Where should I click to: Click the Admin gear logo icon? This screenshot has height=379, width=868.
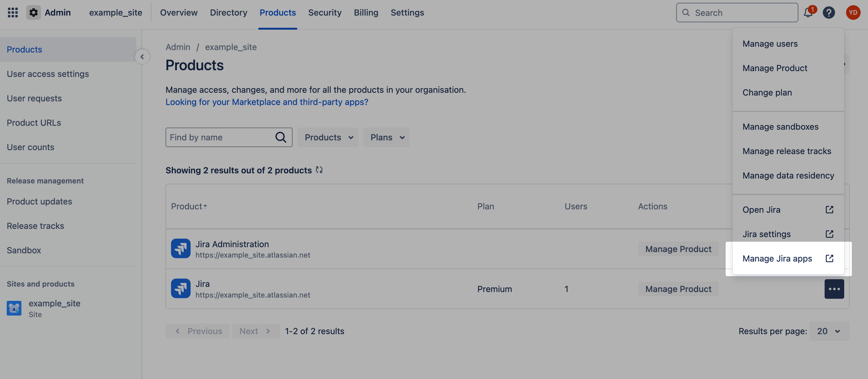(x=33, y=13)
